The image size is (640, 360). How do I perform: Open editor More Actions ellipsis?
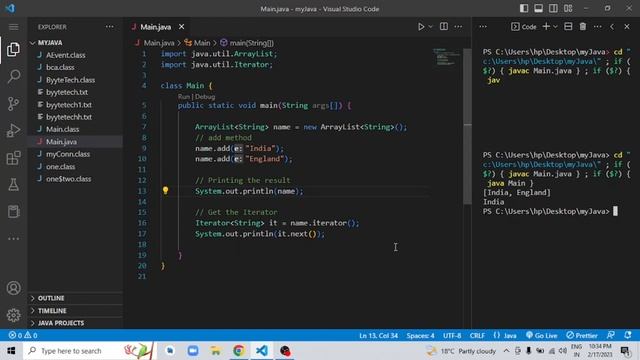(x=458, y=27)
